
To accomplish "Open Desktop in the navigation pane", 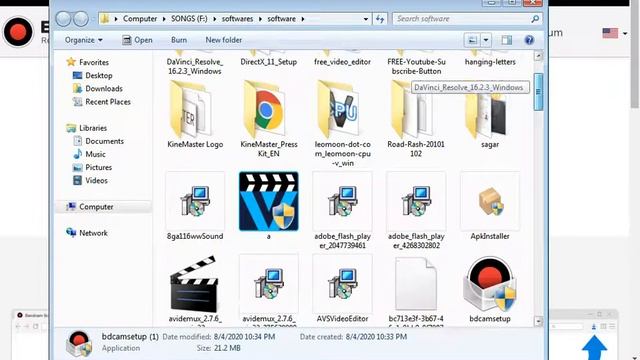I will [x=92, y=76].
